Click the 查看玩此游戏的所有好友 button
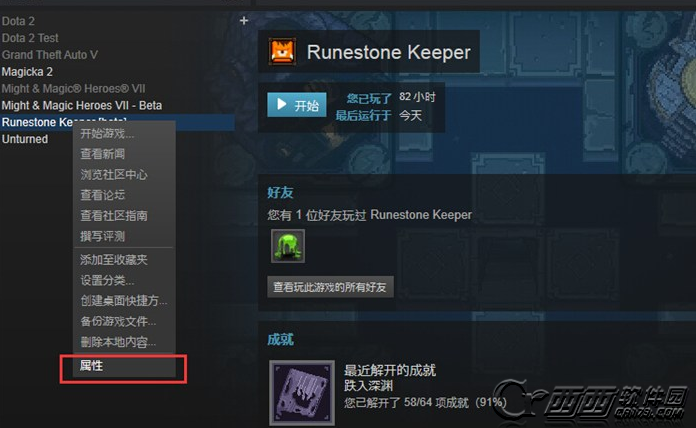Screen dimensions: 696x428 pyautogui.click(x=330, y=287)
